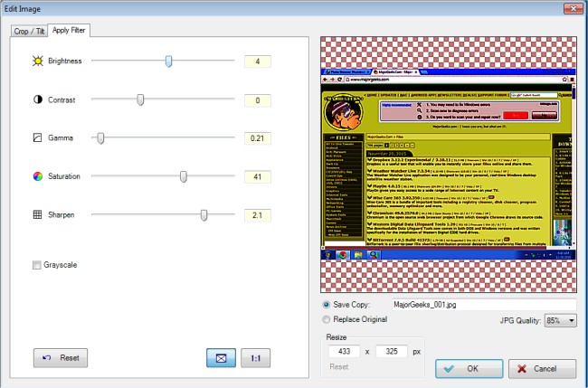Viewport: 588px width, 388px height.
Task: Click the Saturation value field showing 41
Action: (x=258, y=176)
